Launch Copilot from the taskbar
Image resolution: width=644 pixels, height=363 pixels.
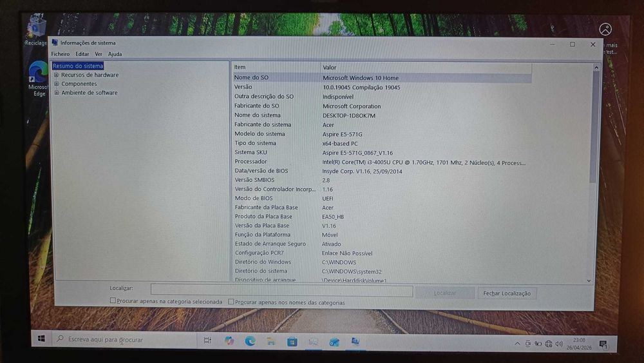[229, 340]
